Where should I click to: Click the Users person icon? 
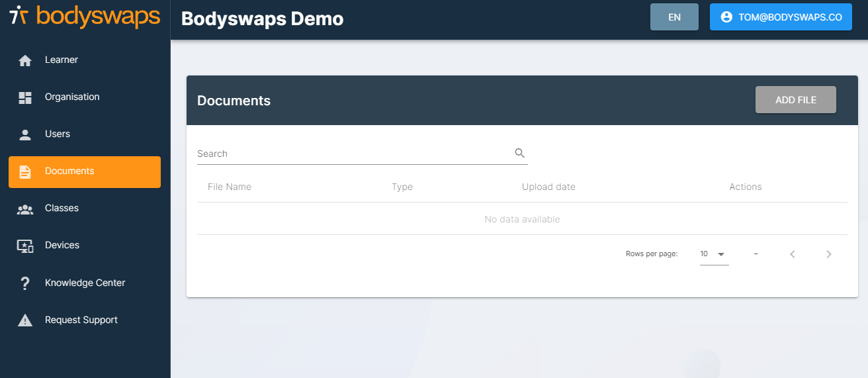click(x=25, y=134)
